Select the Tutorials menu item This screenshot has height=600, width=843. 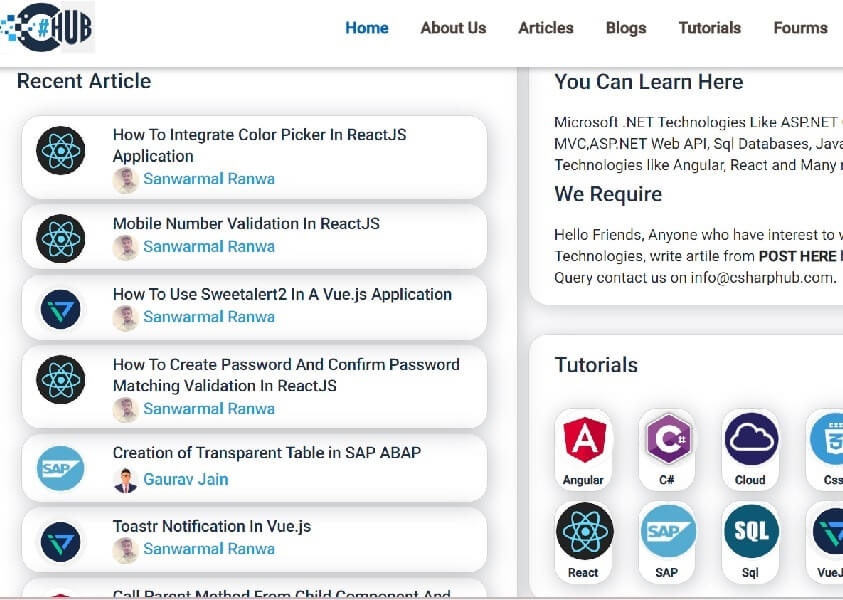(710, 28)
